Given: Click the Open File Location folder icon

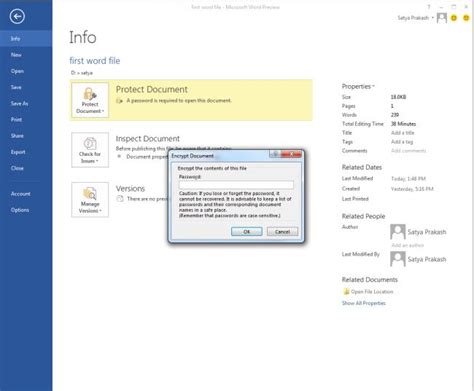Looking at the screenshot, I should [346, 292].
